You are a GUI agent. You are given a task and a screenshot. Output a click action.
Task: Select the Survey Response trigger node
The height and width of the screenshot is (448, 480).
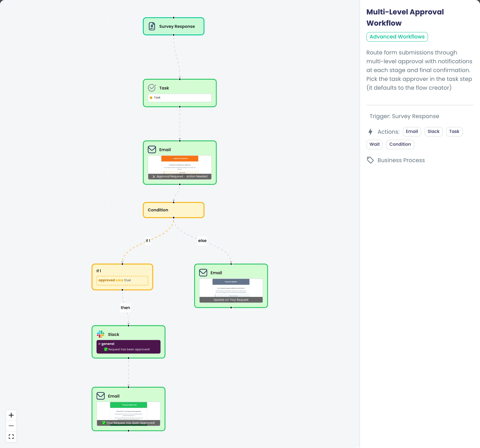(x=174, y=26)
